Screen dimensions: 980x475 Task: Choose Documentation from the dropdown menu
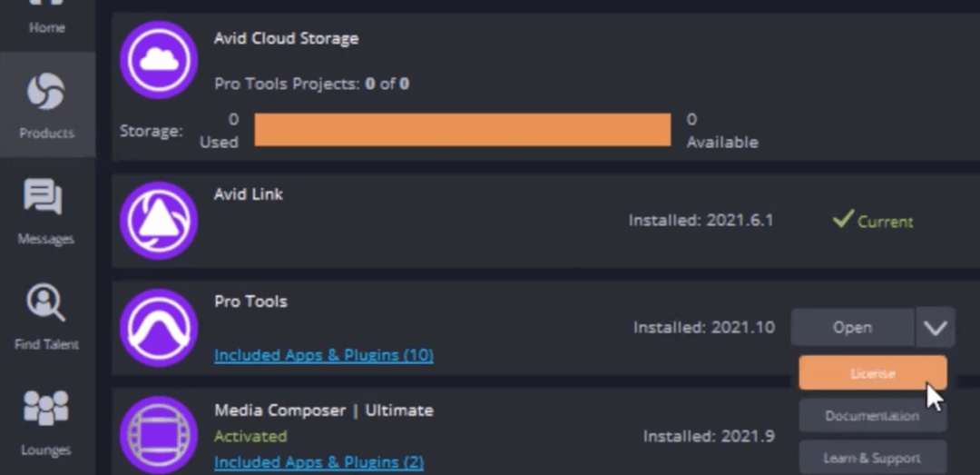coord(872,416)
